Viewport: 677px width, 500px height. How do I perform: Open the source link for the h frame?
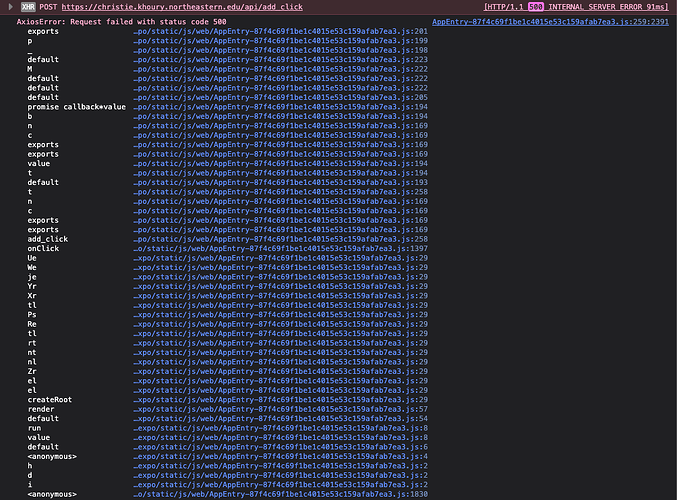tap(281, 466)
